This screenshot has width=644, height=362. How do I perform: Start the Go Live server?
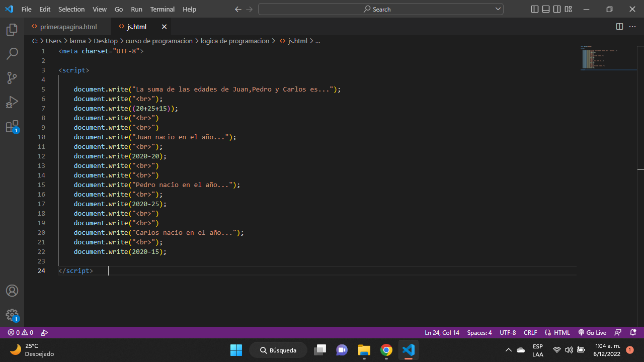pos(592,332)
